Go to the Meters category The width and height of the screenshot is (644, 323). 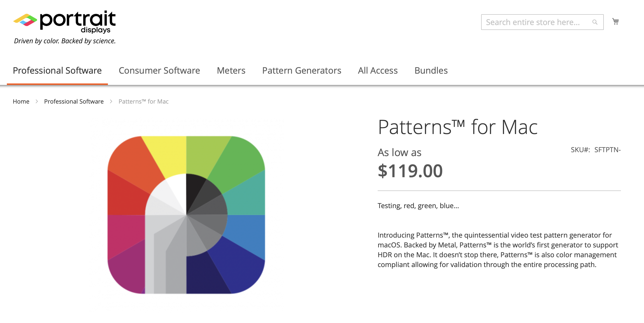[231, 70]
